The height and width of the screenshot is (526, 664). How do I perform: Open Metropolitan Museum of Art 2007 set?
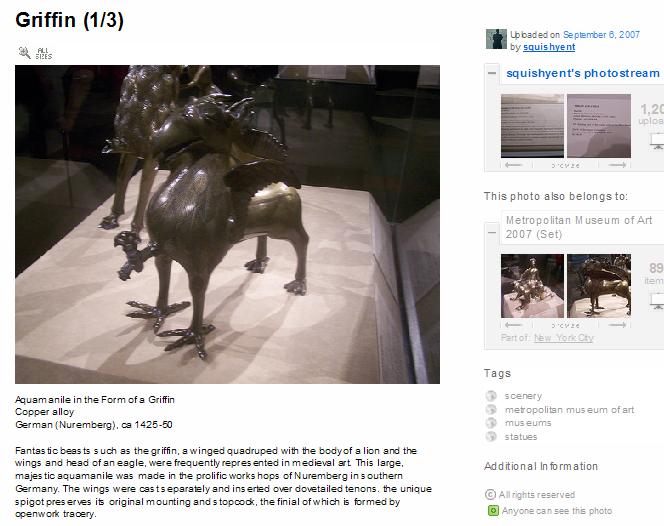tap(579, 227)
